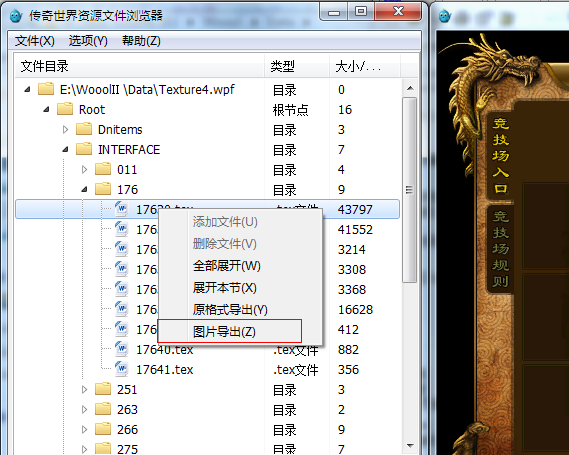Expand the Dnitems folder node
This screenshot has width=569, height=455.
[65, 130]
